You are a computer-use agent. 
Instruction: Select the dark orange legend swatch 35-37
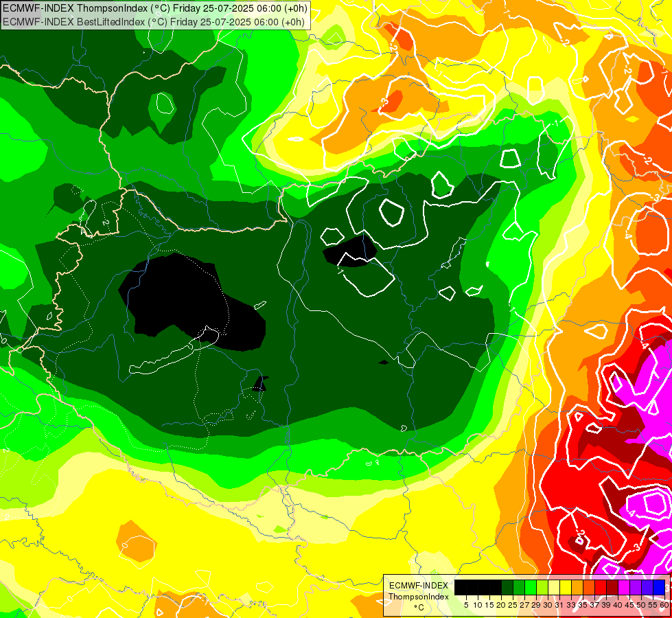click(x=589, y=588)
